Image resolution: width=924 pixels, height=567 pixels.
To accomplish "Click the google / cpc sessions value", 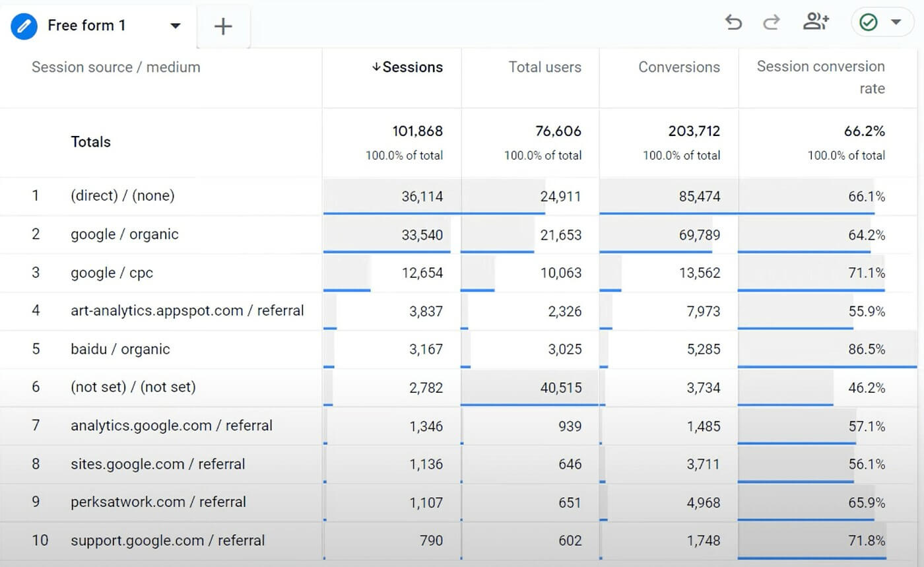I will coord(422,273).
